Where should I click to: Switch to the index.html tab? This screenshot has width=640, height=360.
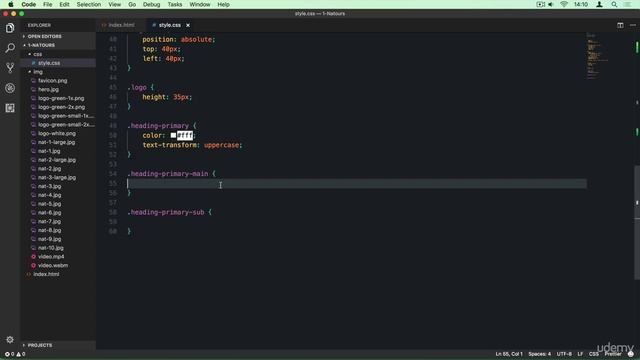[x=121, y=25]
